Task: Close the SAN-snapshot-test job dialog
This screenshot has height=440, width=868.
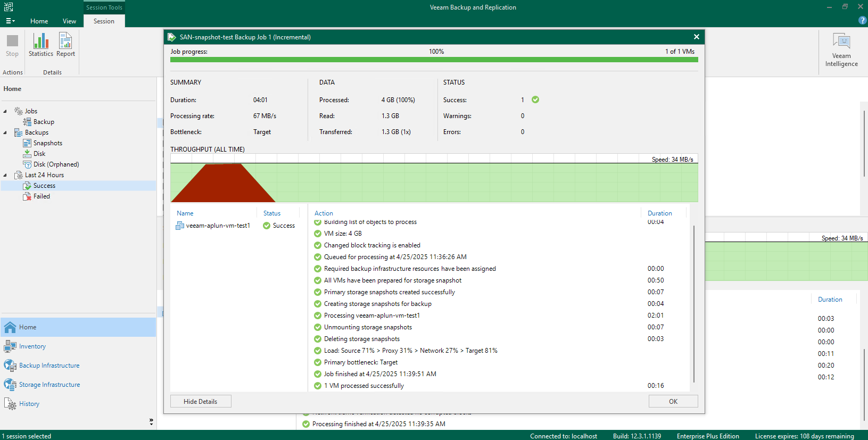Action: 696,37
